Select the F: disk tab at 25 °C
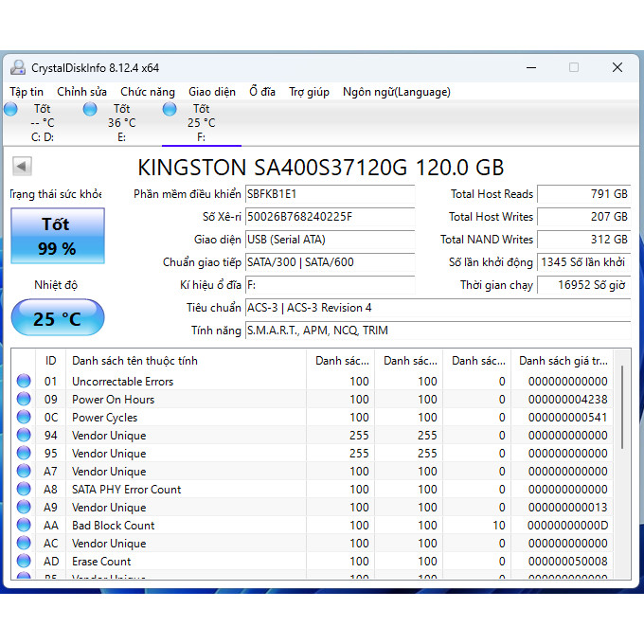This screenshot has height=644, width=644. 201,123
